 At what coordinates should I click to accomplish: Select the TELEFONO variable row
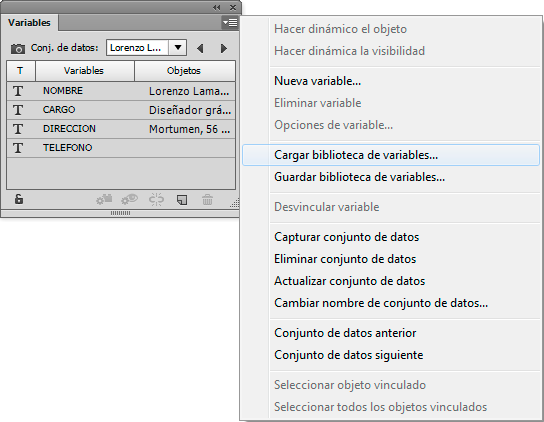121,148
